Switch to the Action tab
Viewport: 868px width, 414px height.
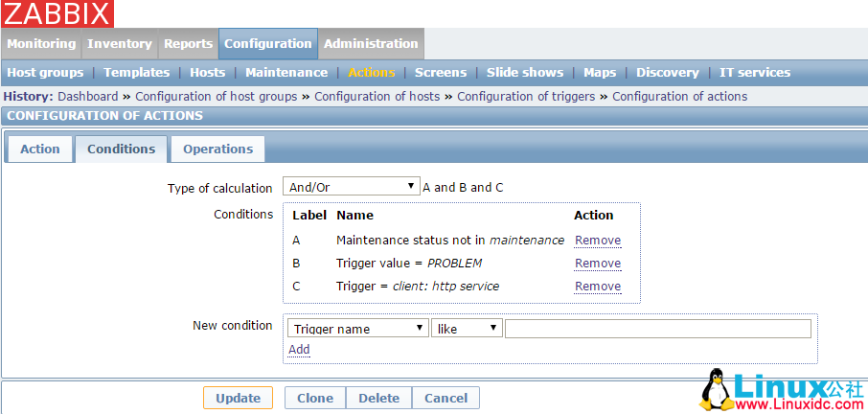[40, 149]
